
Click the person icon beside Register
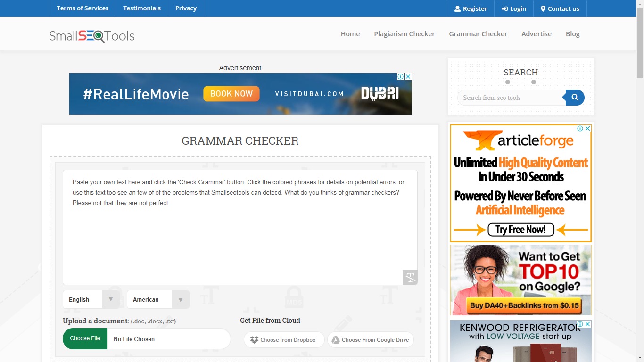[x=458, y=8]
